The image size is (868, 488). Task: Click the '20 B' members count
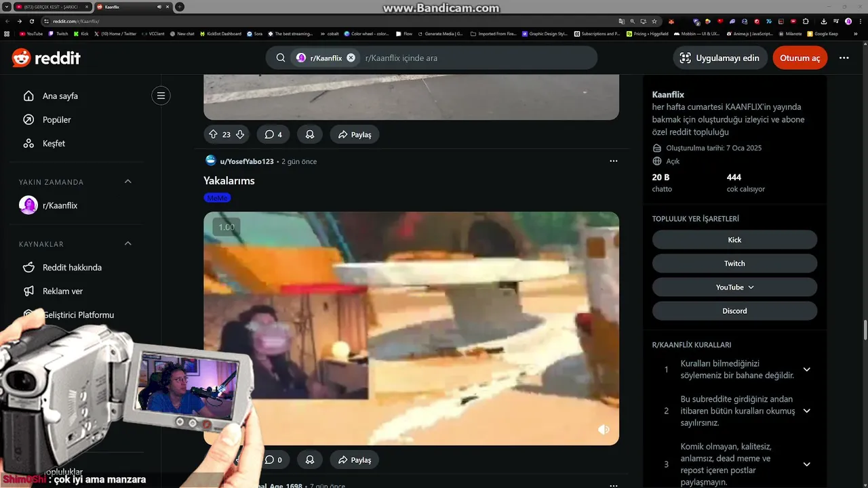click(660, 178)
